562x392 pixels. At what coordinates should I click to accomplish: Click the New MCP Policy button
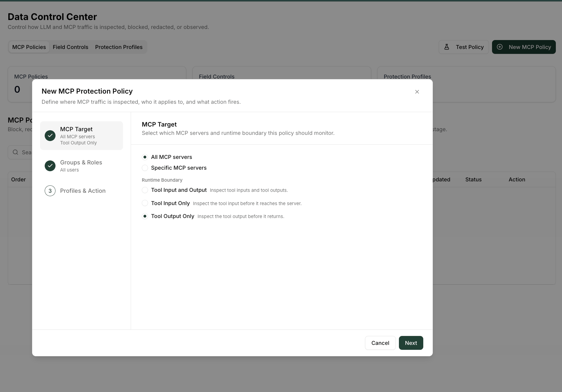(524, 47)
